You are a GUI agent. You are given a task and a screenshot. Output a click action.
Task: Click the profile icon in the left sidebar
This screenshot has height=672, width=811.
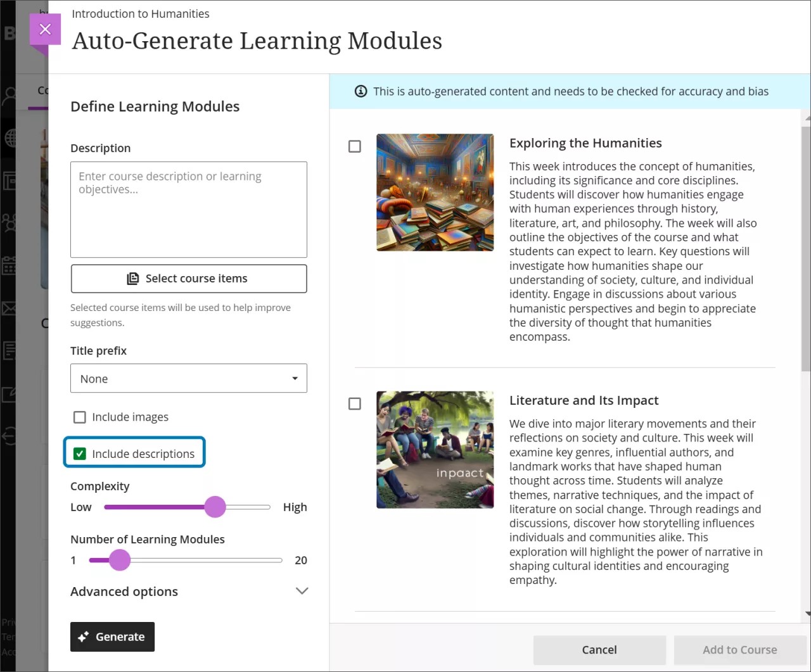coord(10,96)
